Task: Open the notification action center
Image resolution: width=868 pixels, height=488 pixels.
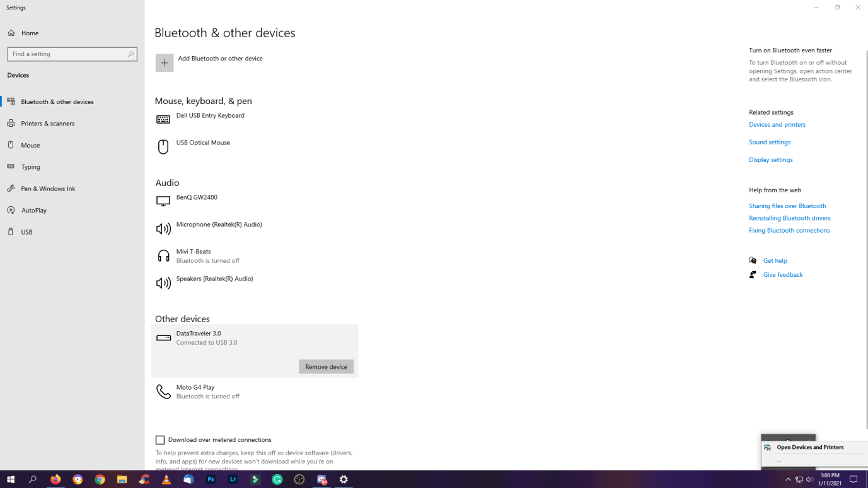Action: (854, 480)
